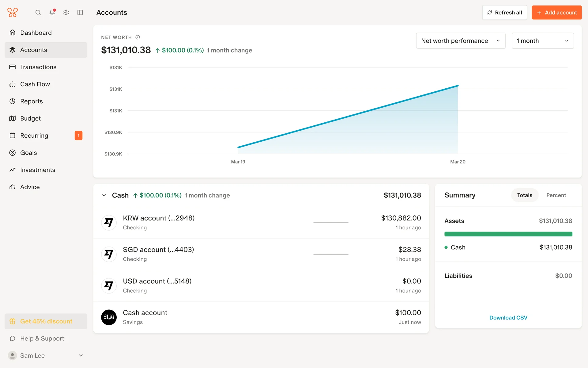The width and height of the screenshot is (588, 368).
Task: Click the Add account button
Action: click(x=556, y=13)
